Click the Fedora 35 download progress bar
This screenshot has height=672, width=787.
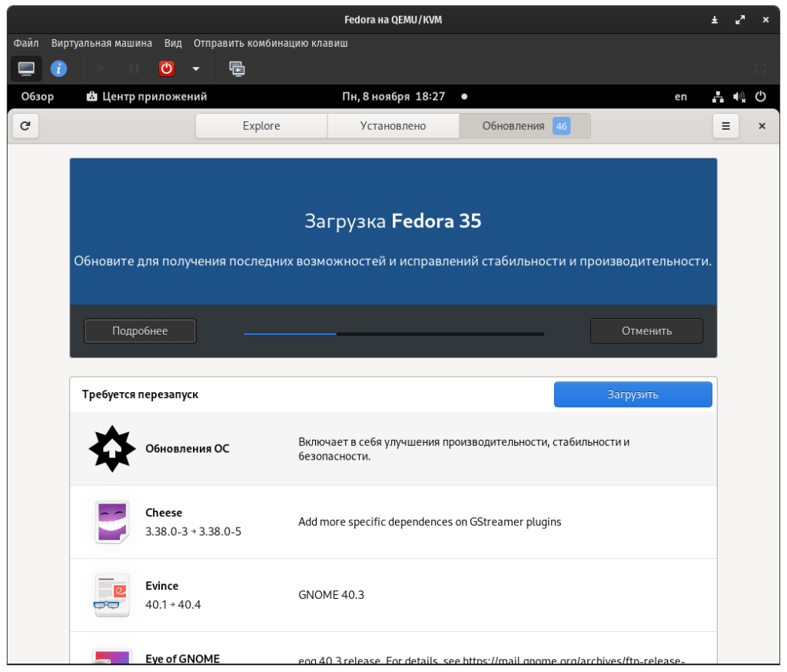tap(393, 334)
